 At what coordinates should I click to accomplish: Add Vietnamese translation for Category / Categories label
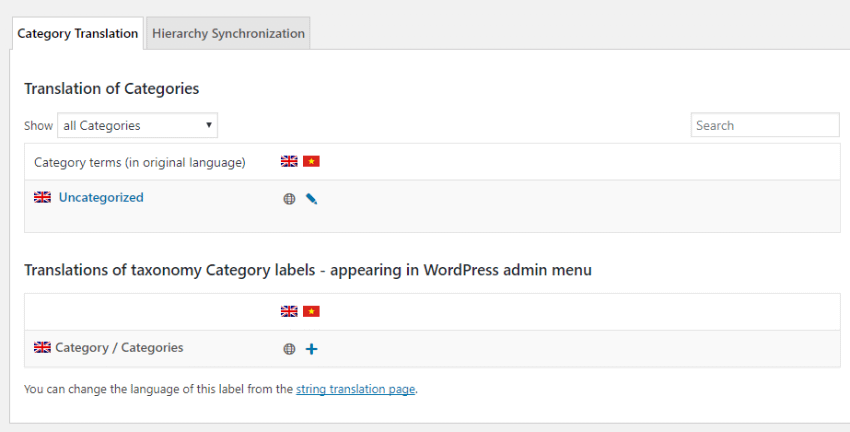click(x=311, y=349)
